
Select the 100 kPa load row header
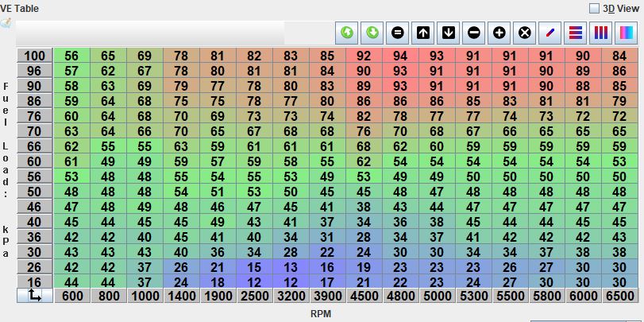coord(35,56)
